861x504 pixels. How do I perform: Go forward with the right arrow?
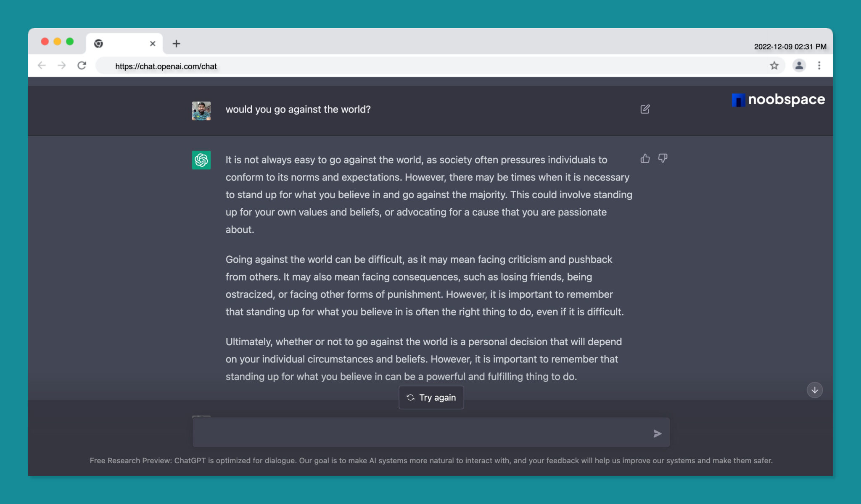tap(62, 66)
